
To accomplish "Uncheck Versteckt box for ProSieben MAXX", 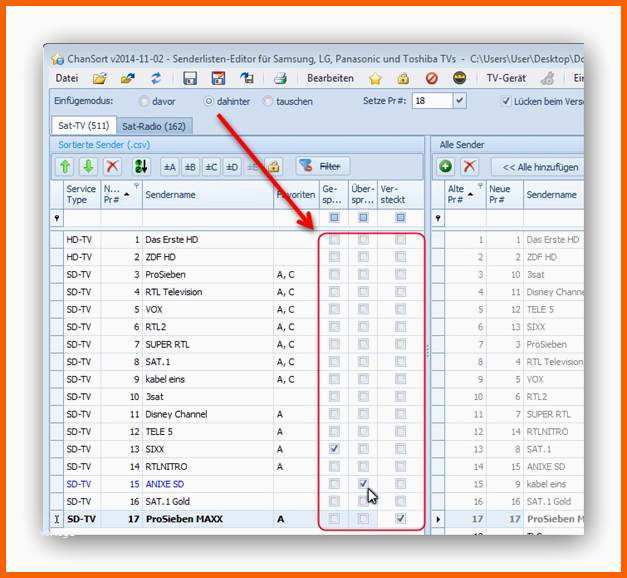I will pyautogui.click(x=400, y=518).
